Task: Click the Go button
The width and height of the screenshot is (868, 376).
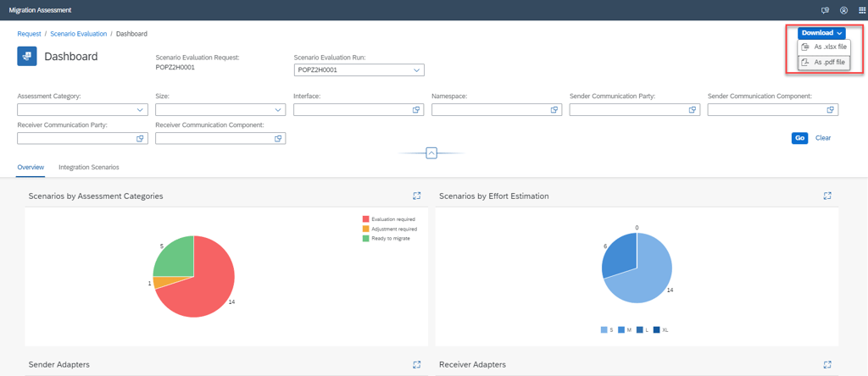Action: (x=799, y=138)
